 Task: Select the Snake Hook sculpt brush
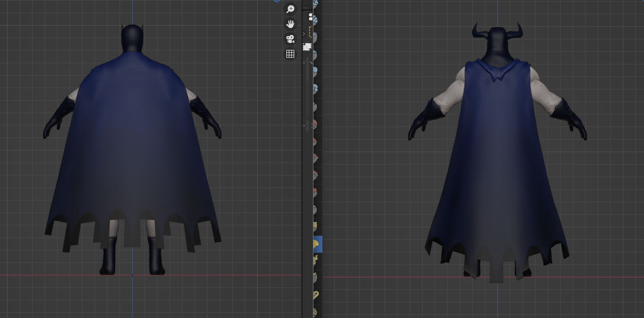[315, 261]
